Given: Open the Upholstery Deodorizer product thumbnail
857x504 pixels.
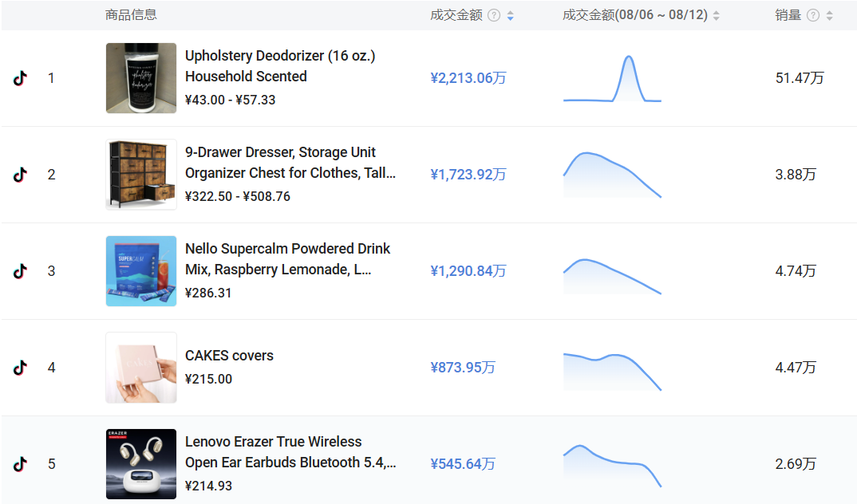Looking at the screenshot, I should [141, 78].
